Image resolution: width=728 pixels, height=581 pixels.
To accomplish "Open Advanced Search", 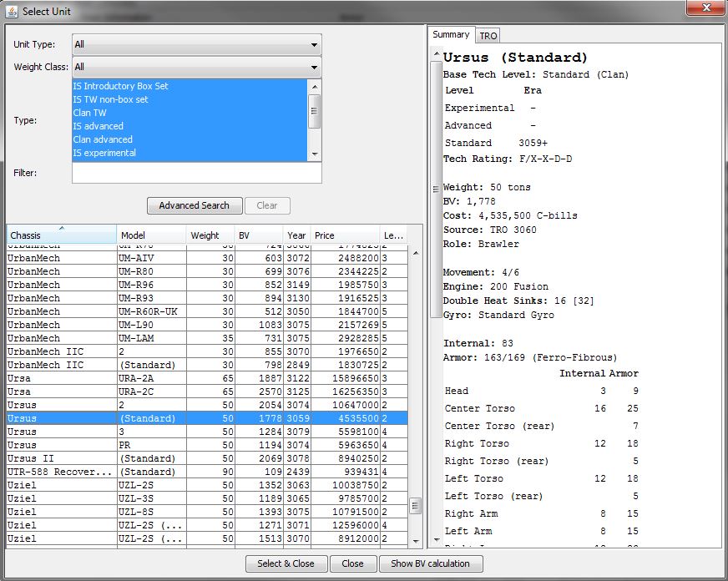I will (x=195, y=205).
